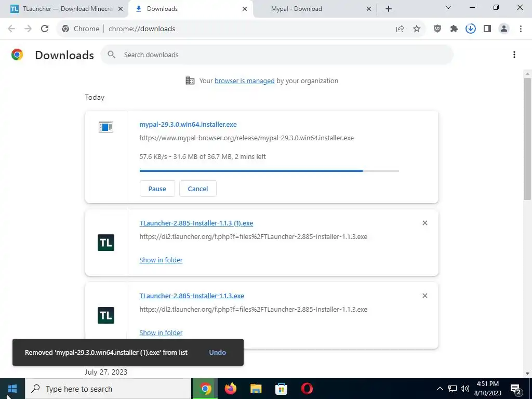
Task: Pause the mypal installer download
Action: pos(157,189)
